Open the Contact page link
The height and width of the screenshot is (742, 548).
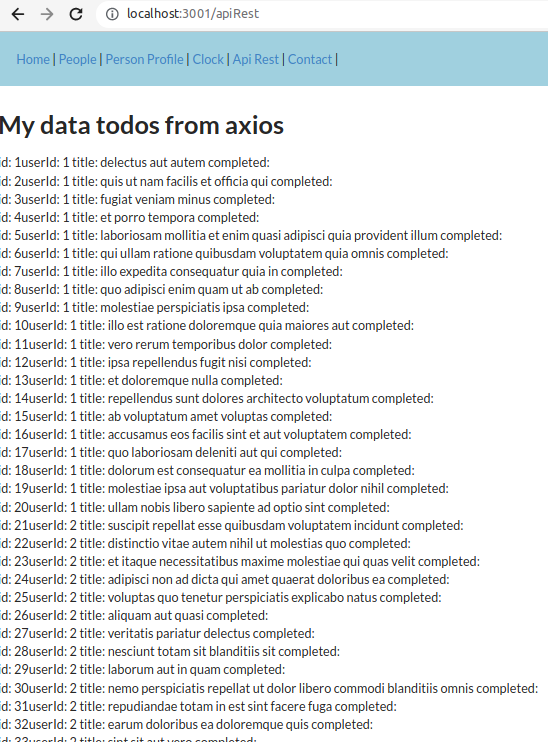pos(310,59)
